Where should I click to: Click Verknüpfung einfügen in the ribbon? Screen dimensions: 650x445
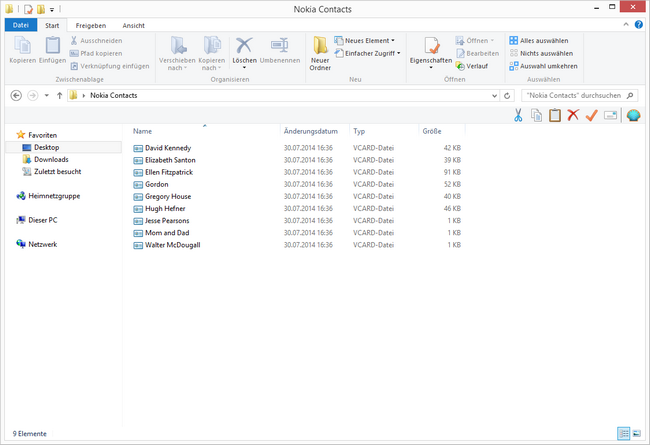(x=110, y=66)
